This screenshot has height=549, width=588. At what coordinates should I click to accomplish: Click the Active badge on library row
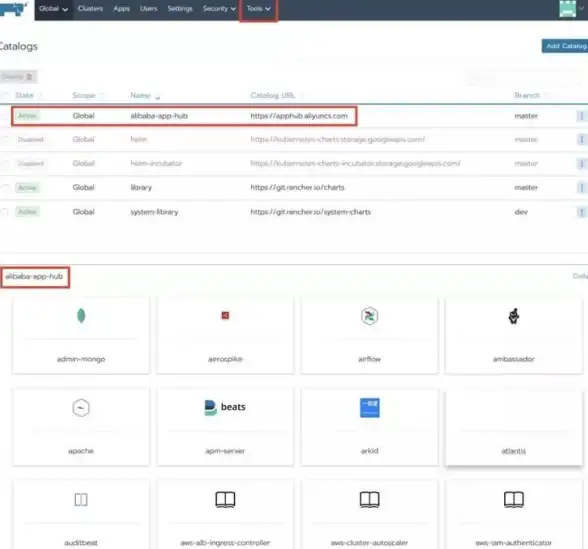(27, 188)
